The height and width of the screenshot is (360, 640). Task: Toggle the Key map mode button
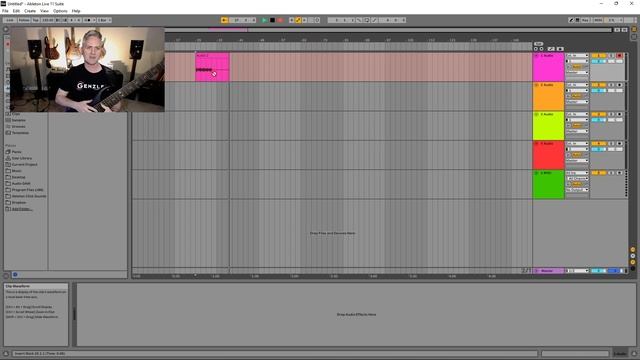pos(585,20)
